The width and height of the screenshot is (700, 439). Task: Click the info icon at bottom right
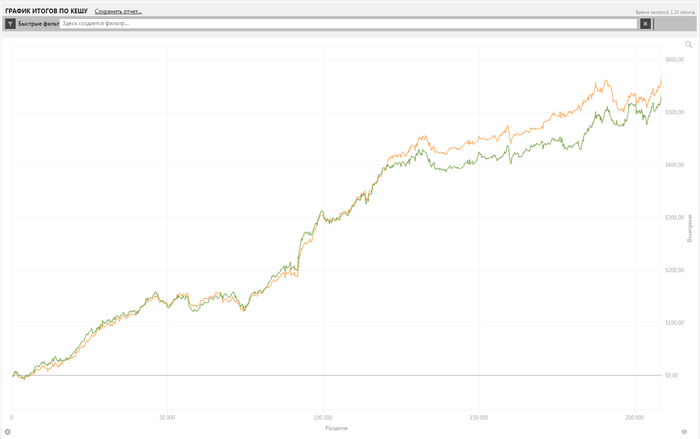point(684,432)
